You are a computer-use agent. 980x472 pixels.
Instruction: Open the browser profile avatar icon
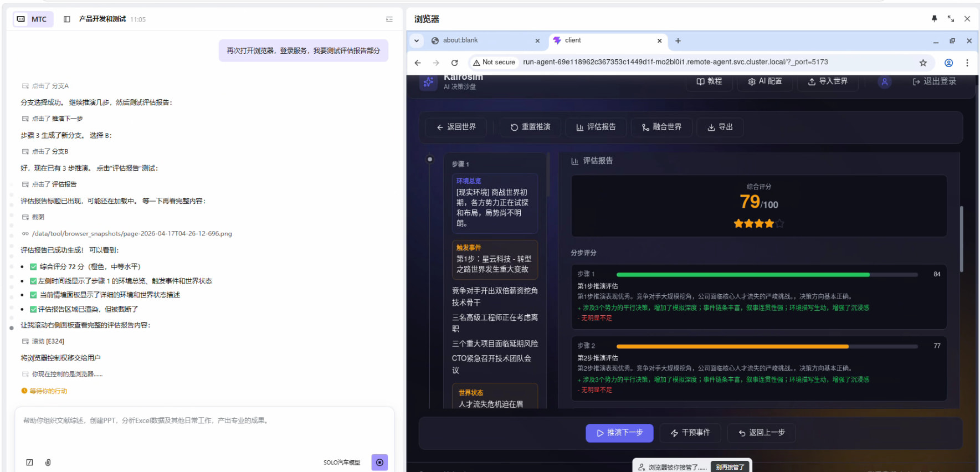click(948, 63)
